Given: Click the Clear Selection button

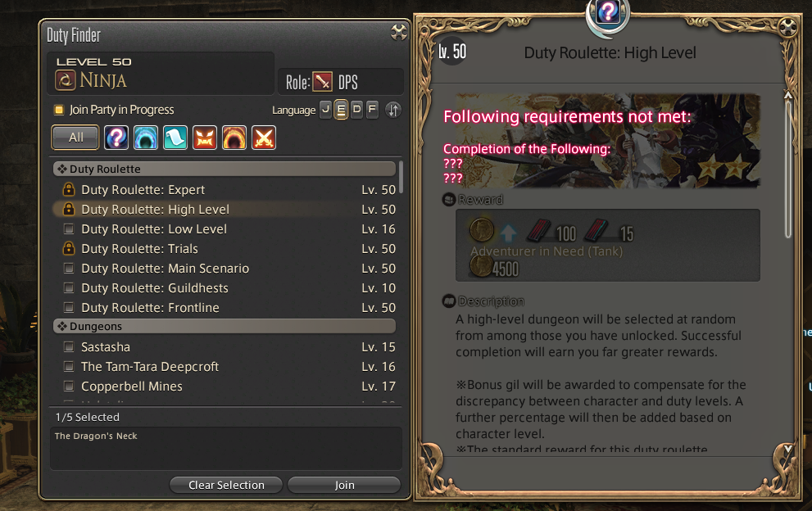Looking at the screenshot, I should coord(226,485).
